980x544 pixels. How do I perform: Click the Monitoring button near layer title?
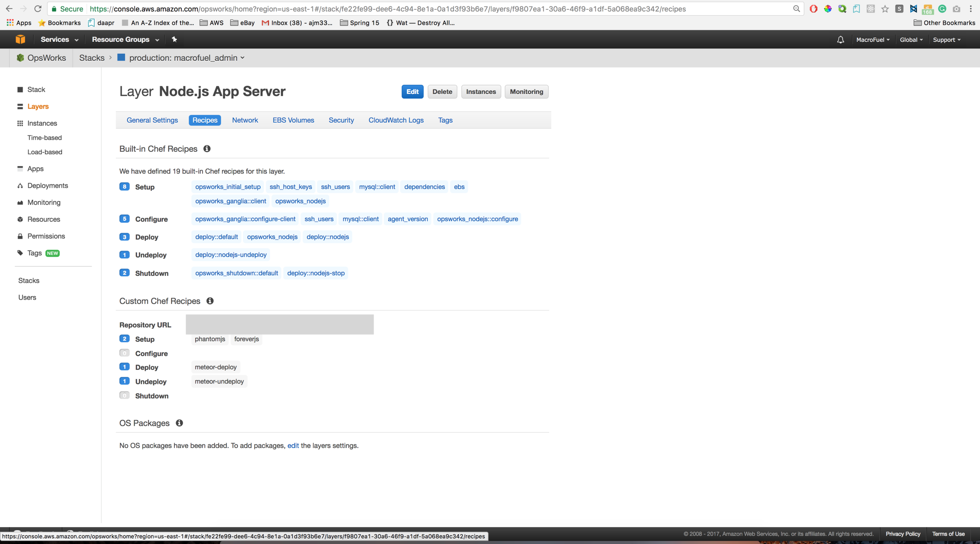point(526,91)
